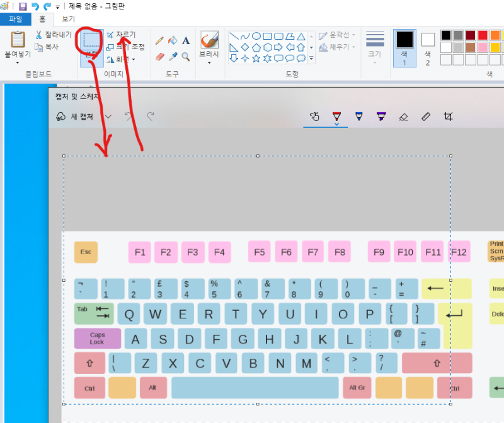The height and width of the screenshot is (423, 504).
Task: Toggle Color 2 (색 2) as active color
Action: click(x=428, y=47)
